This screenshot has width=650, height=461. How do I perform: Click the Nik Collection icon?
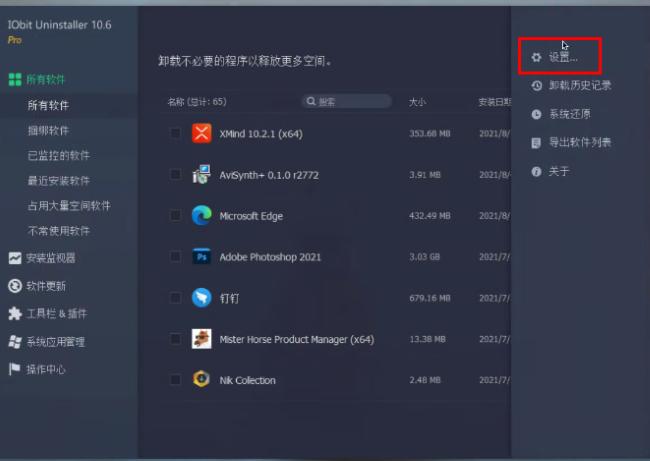tap(202, 380)
